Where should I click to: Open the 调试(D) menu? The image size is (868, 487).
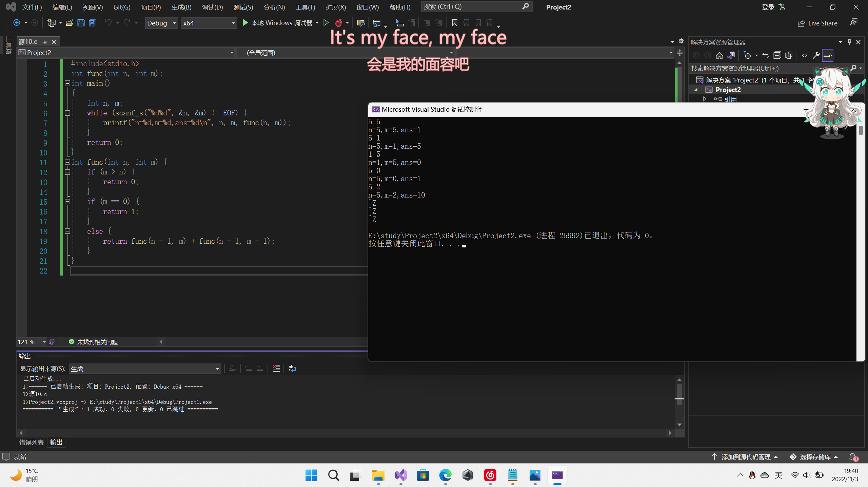[212, 7]
